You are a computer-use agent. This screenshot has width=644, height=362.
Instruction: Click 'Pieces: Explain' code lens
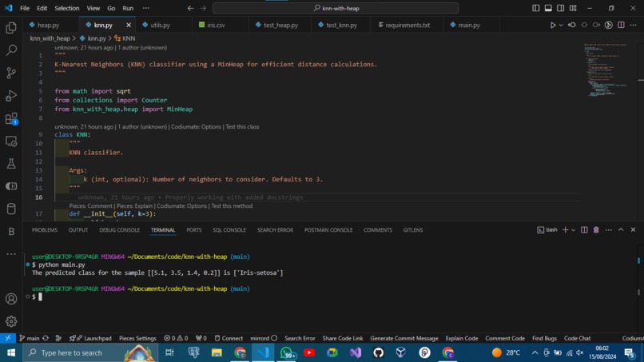[x=134, y=206]
